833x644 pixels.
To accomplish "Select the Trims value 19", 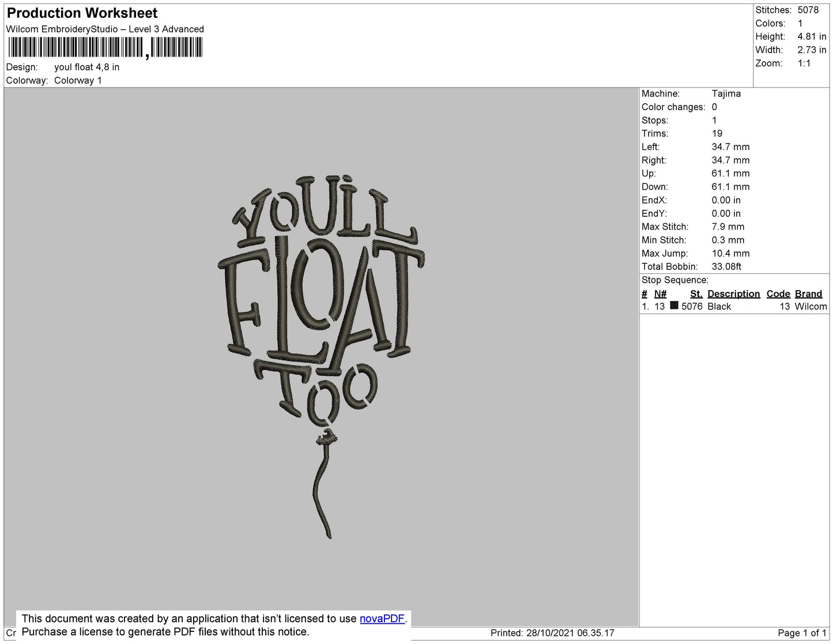I will coord(717,133).
